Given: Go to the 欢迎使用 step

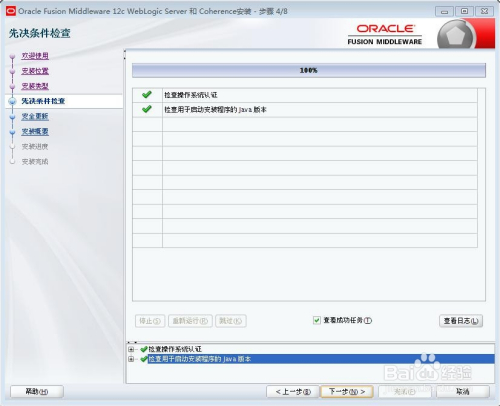Looking at the screenshot, I should click(35, 56).
